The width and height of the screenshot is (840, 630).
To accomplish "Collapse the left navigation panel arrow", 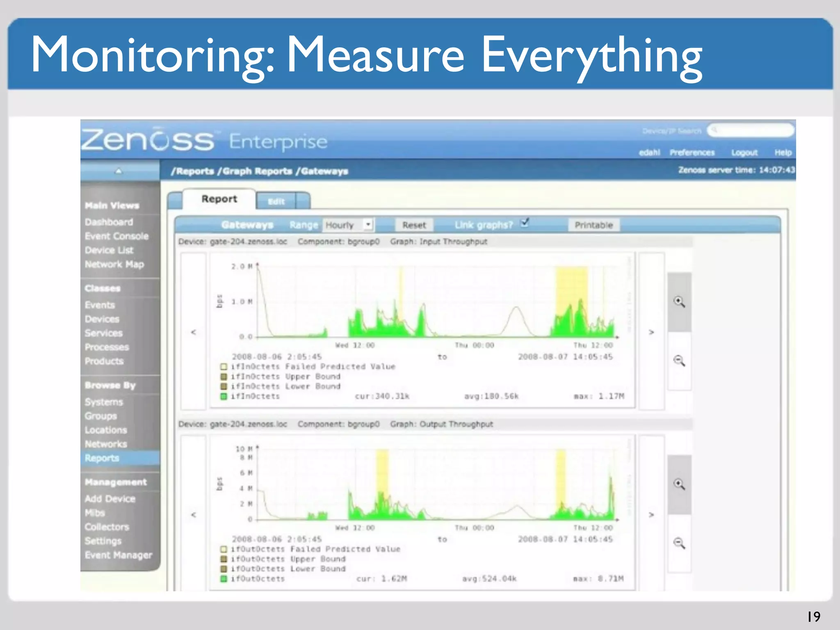I will coord(119,171).
